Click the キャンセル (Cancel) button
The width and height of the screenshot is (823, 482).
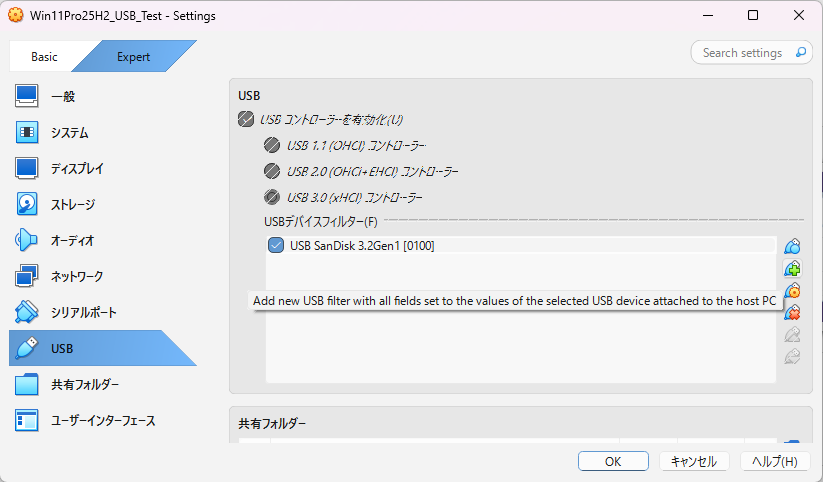click(693, 461)
